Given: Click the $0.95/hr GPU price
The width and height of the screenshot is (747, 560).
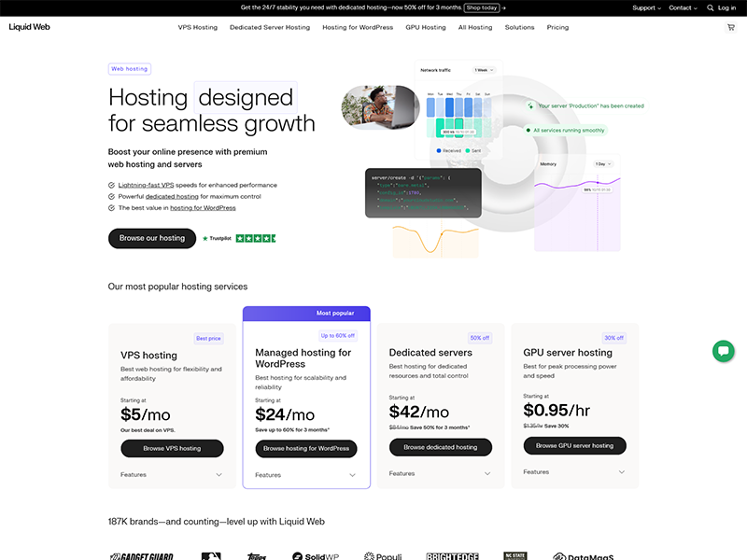Looking at the screenshot, I should point(557,411).
